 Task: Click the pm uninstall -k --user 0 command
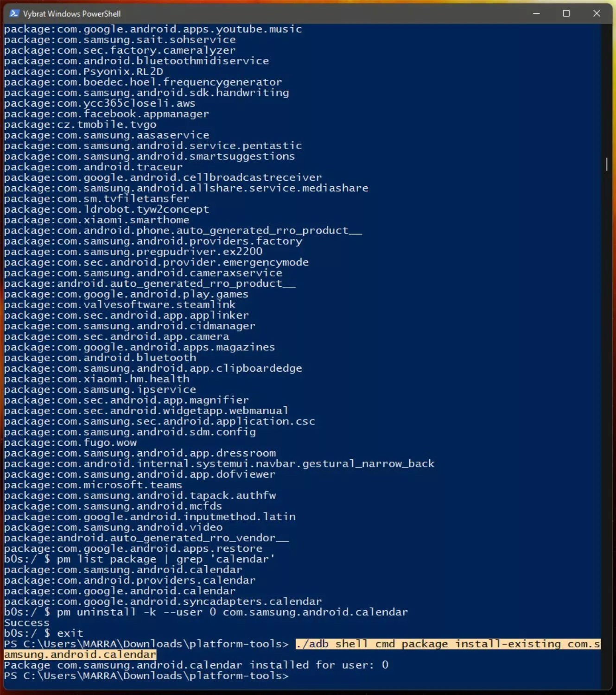click(x=232, y=613)
